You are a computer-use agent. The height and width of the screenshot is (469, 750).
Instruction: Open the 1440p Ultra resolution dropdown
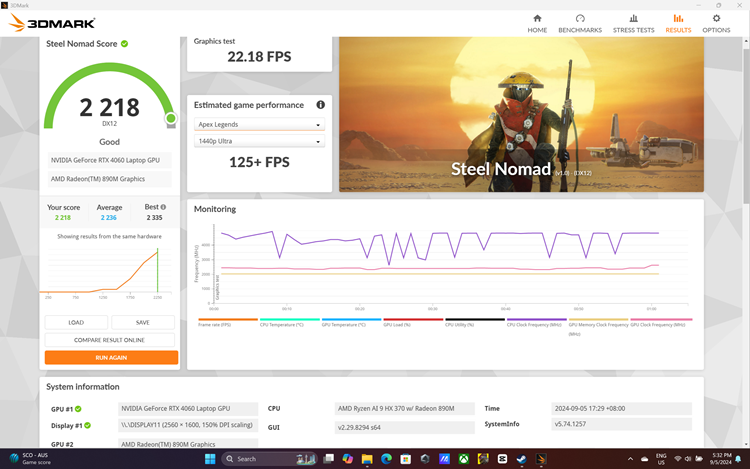pos(259,141)
